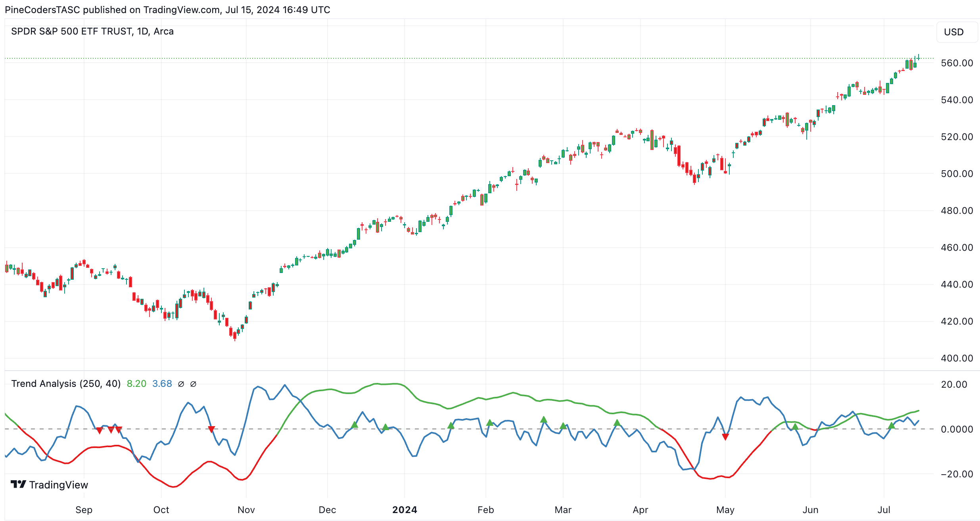This screenshot has height=521, width=980.
Task: Click the red down-triangle signal at May
Action: coord(725,437)
